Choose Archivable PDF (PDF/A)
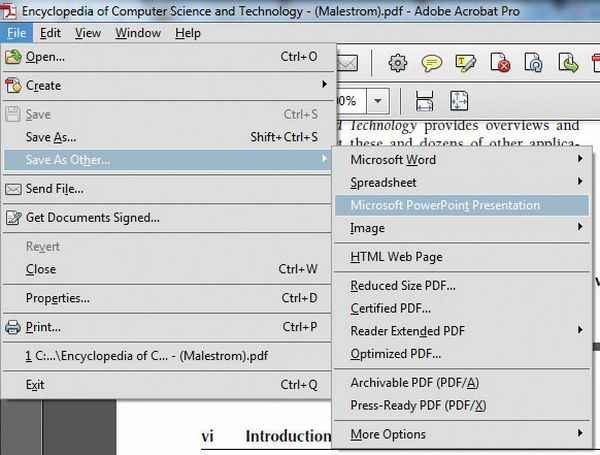600x455 pixels. click(x=462, y=383)
